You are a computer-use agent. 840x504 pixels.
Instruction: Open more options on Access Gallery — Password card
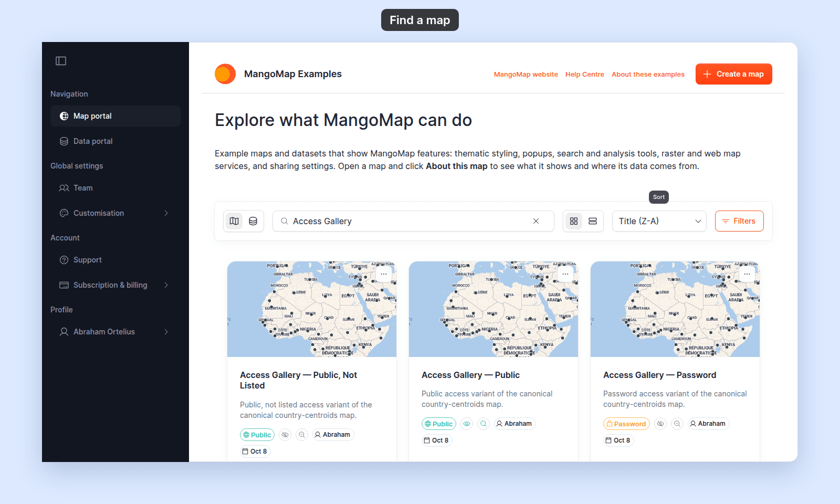click(747, 274)
